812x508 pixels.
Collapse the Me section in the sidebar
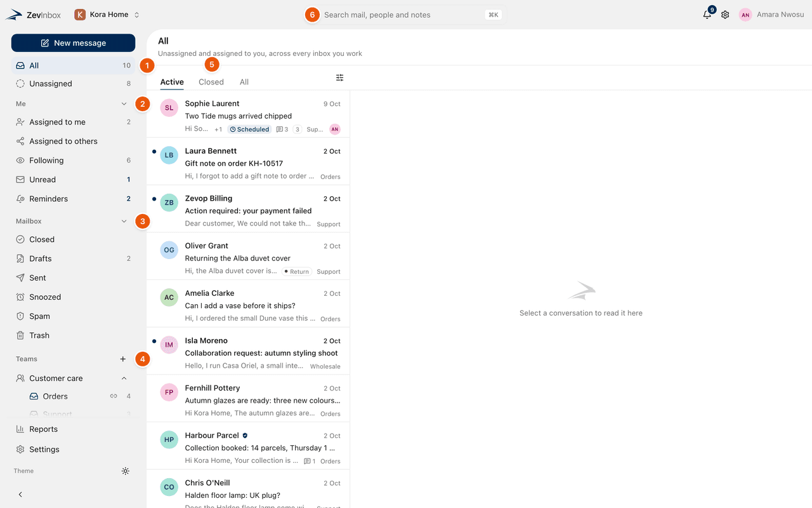pos(124,104)
